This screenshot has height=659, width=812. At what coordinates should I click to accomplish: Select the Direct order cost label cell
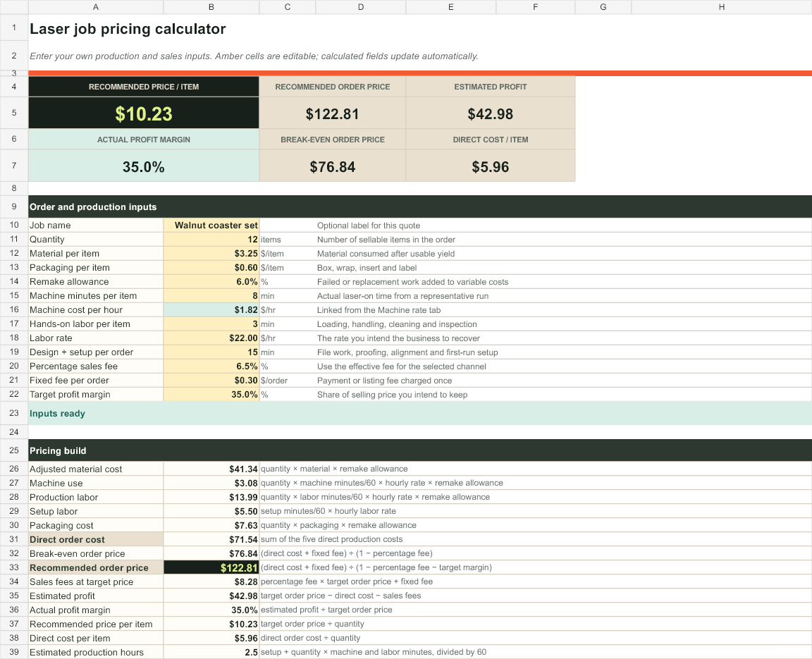[96, 539]
